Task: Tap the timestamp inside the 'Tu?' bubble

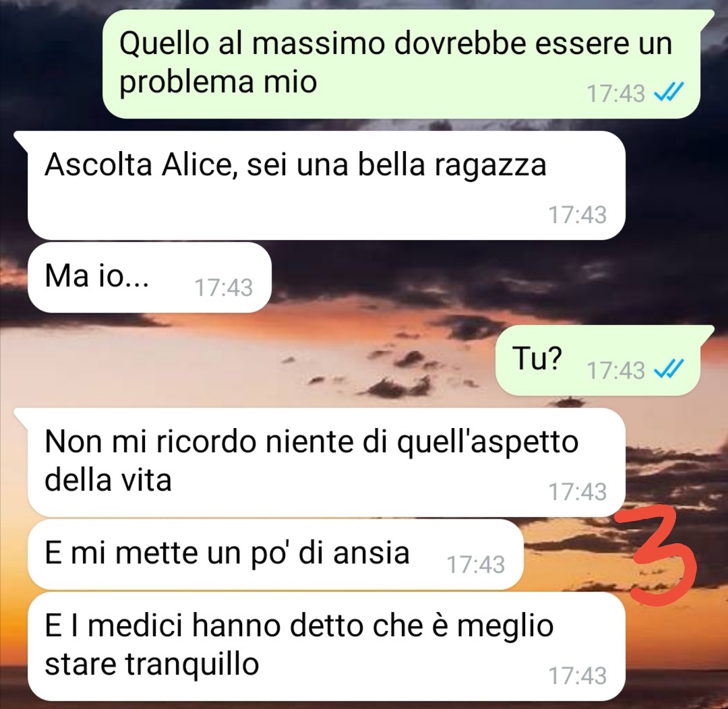Action: [615, 370]
